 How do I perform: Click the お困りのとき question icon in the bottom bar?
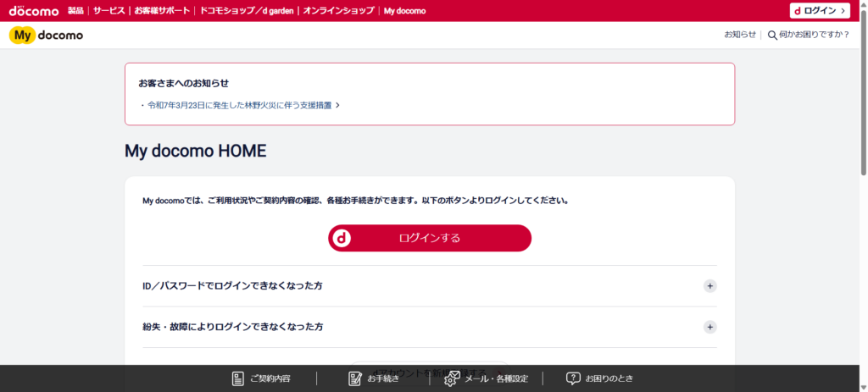click(x=573, y=378)
